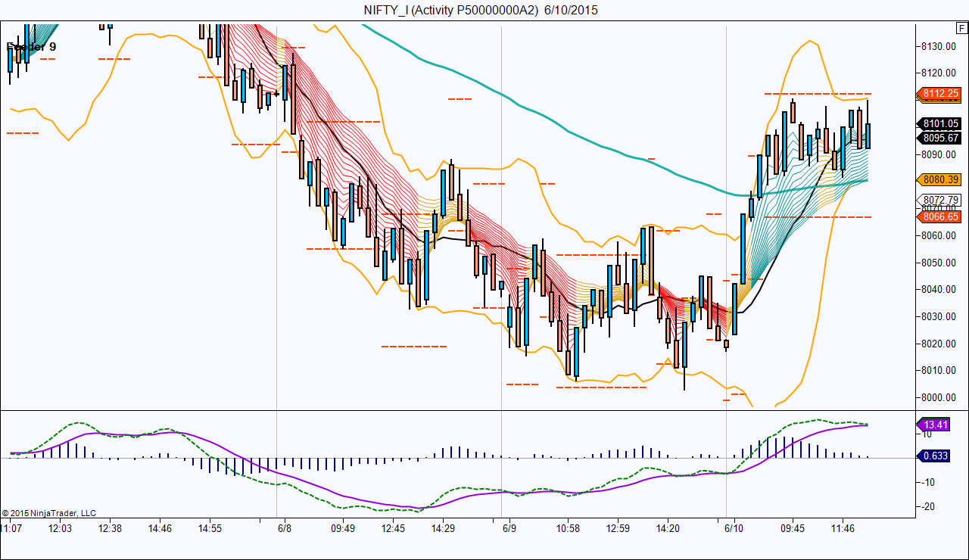The image size is (969, 560).
Task: Click the 12:59 time axis label
Action: pos(618,528)
